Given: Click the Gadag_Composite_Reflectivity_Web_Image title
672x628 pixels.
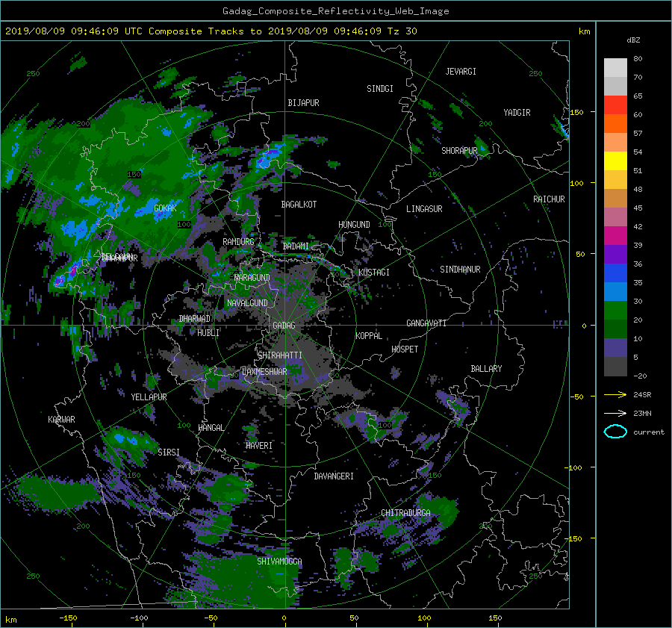Looking at the screenshot, I should (x=335, y=11).
